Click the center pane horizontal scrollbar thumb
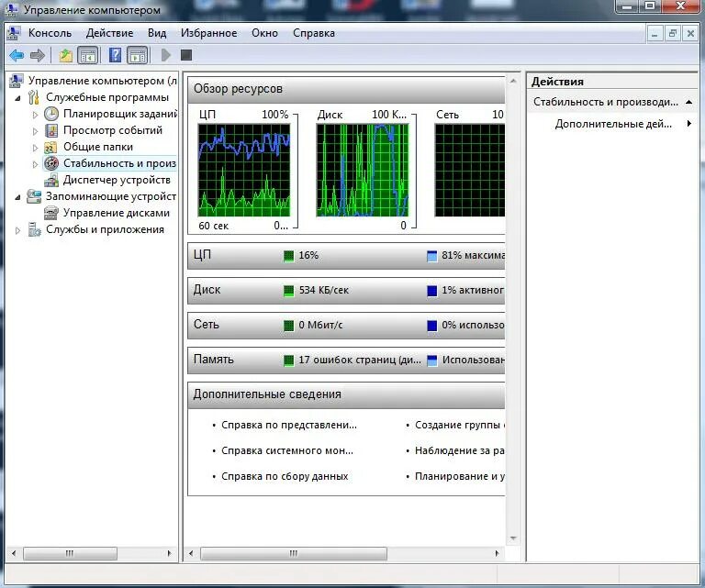Image resolution: width=705 pixels, height=588 pixels. click(x=293, y=553)
